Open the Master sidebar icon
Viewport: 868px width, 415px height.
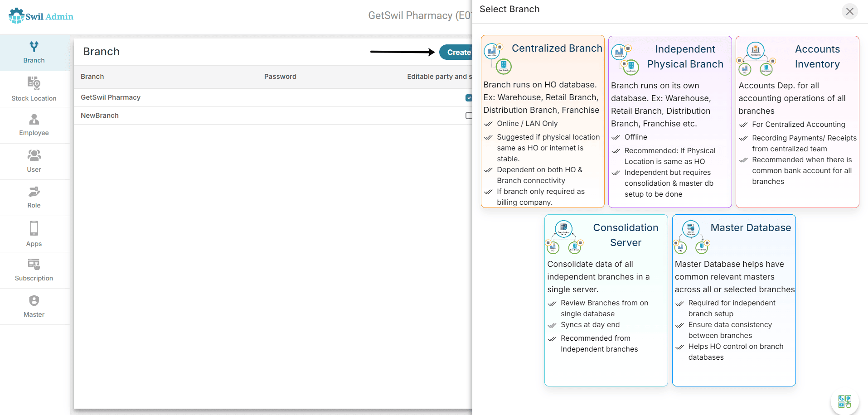point(34,301)
